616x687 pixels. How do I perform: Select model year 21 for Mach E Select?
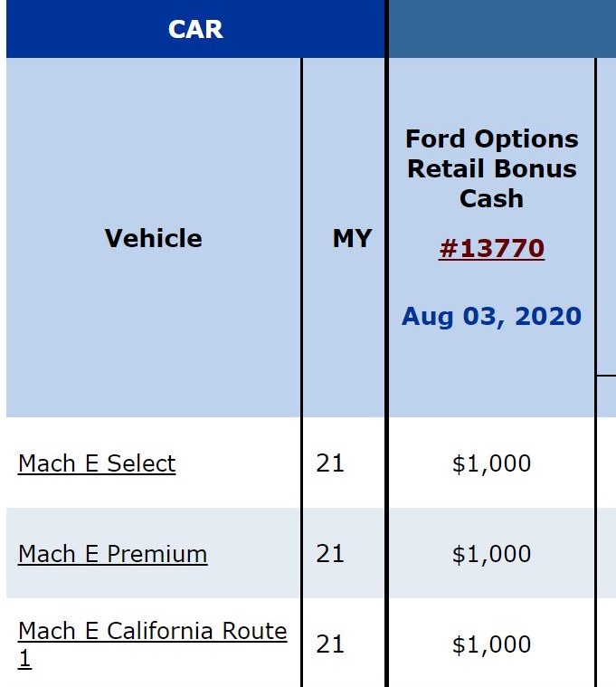(330, 463)
